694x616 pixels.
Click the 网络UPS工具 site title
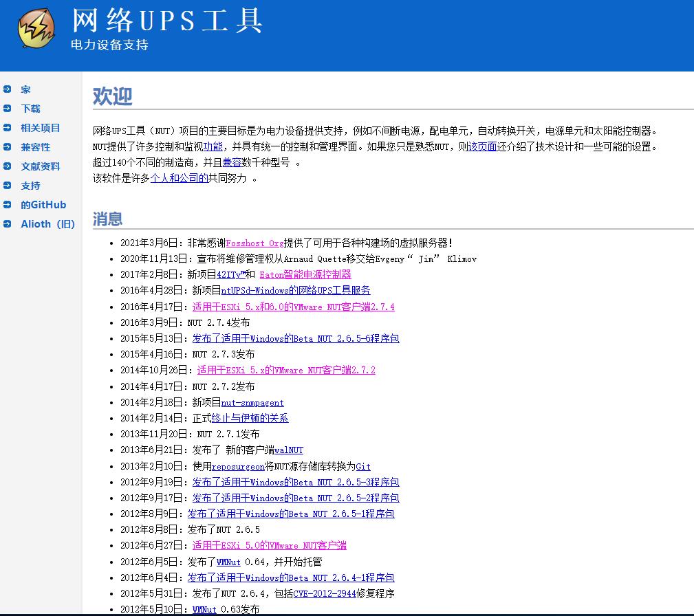click(167, 21)
